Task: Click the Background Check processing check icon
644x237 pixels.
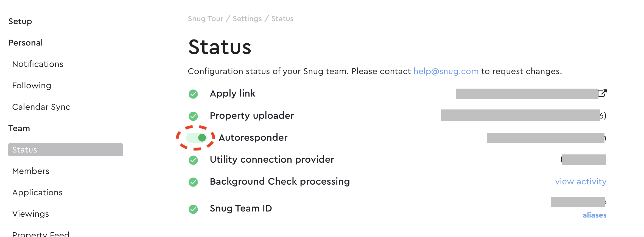Action: [193, 182]
